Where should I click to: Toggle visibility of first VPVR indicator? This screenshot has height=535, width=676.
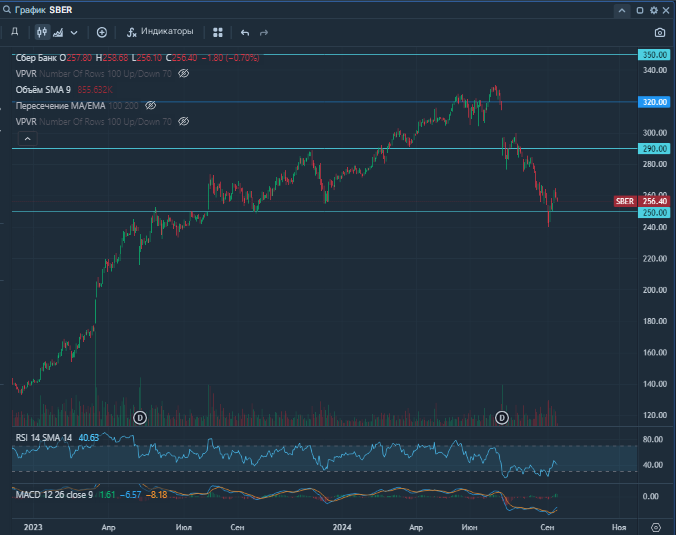184,73
